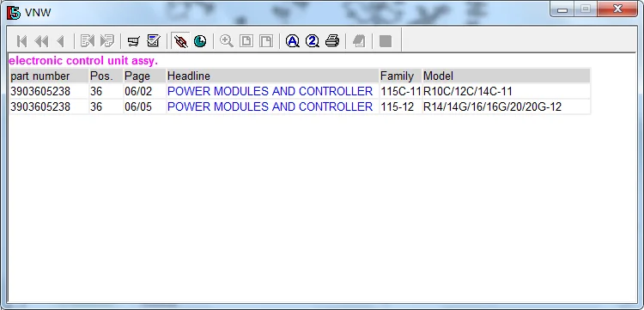Screen dimensions: 644x310
Task: Close the VNW window
Action: (617, 9)
